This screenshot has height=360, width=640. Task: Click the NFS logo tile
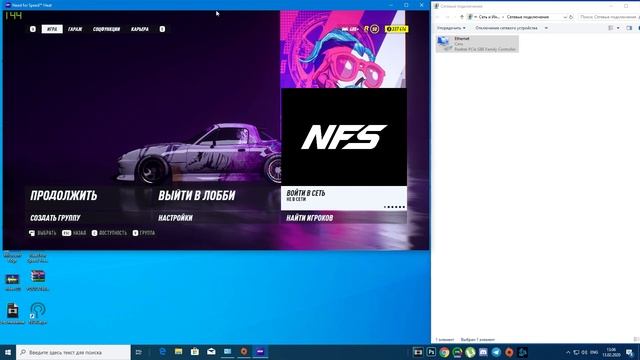click(x=344, y=137)
